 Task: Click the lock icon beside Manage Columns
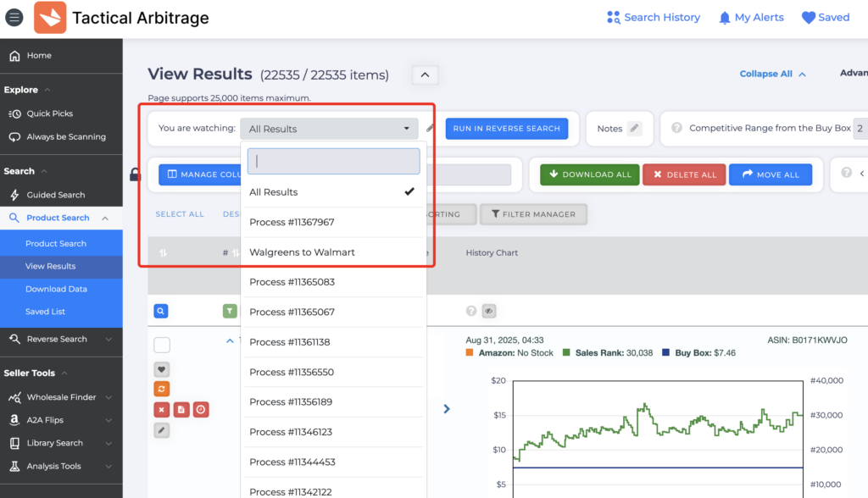point(135,174)
